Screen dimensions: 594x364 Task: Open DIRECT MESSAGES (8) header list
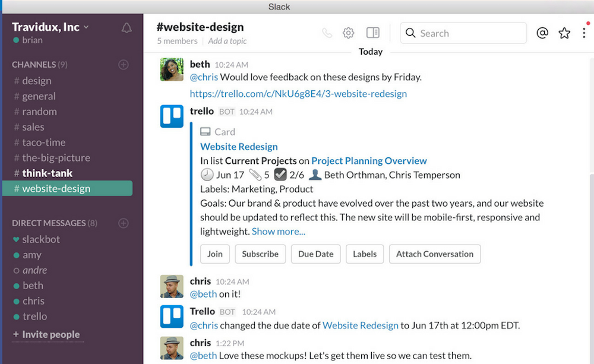[55, 223]
